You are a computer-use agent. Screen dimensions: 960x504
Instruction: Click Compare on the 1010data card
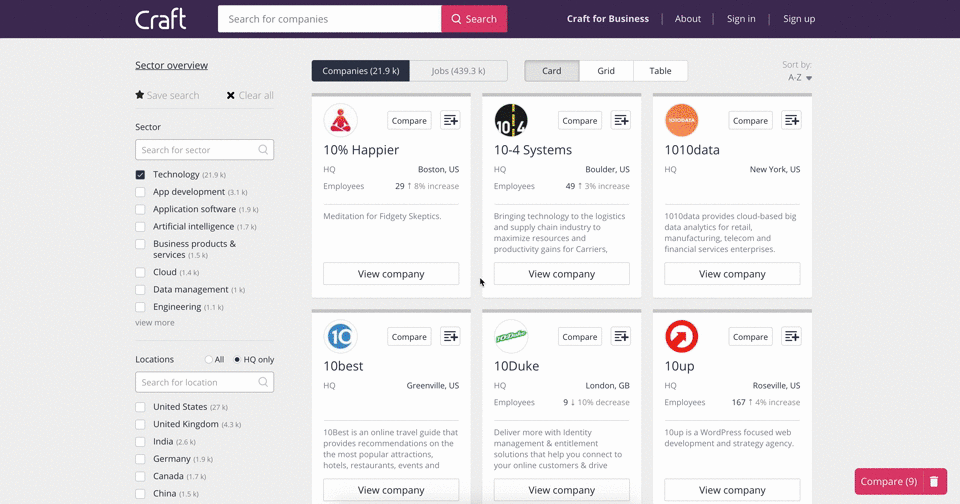pyautogui.click(x=750, y=121)
